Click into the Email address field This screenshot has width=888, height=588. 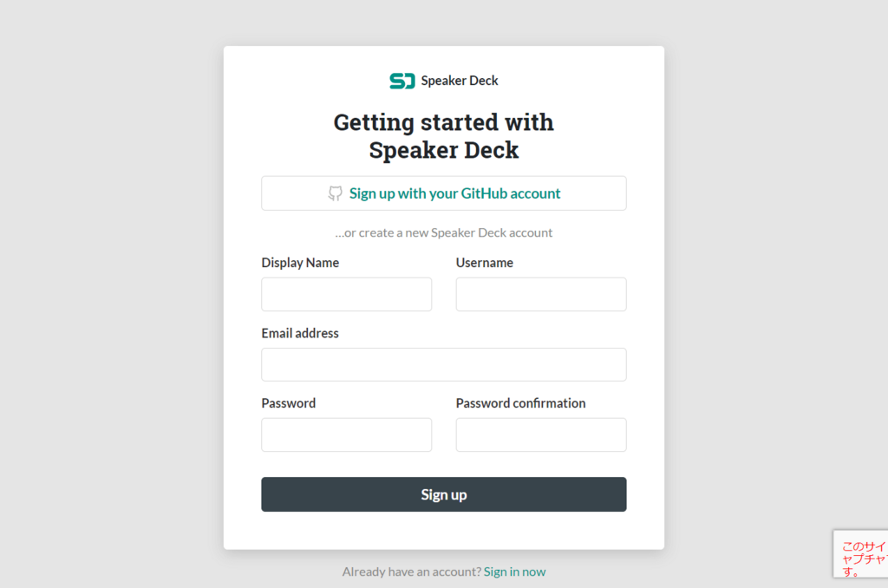pyautogui.click(x=444, y=364)
